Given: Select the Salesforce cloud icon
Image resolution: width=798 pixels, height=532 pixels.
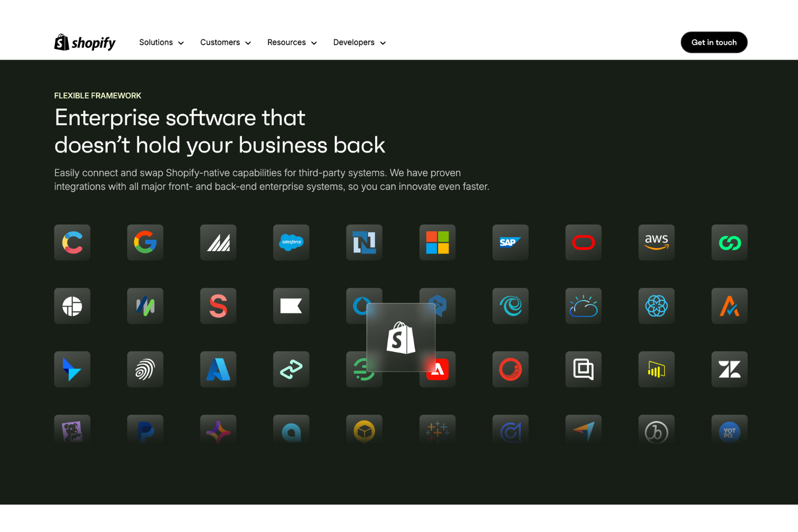Looking at the screenshot, I should point(291,243).
